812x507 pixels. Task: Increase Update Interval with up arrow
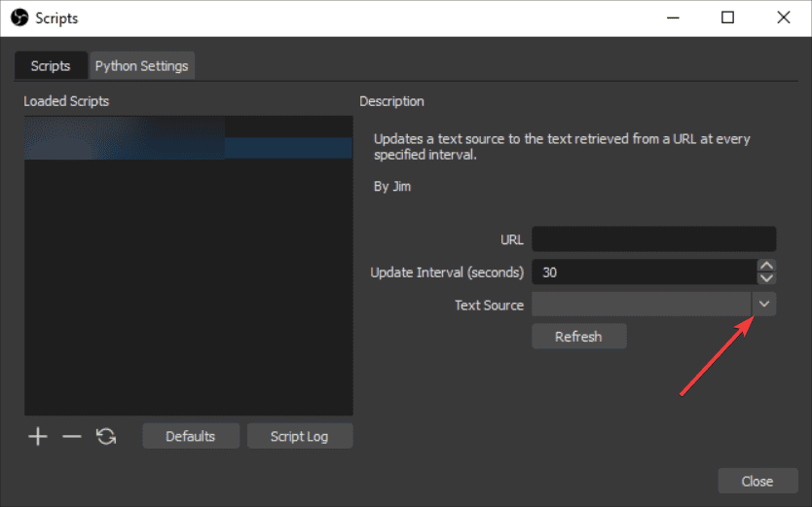point(766,266)
